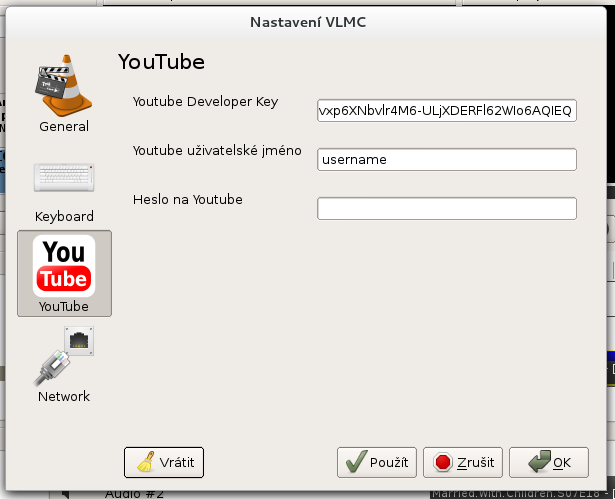Apply settings with Použít button text
Image resolution: width=615 pixels, height=499 pixels.
(389, 463)
